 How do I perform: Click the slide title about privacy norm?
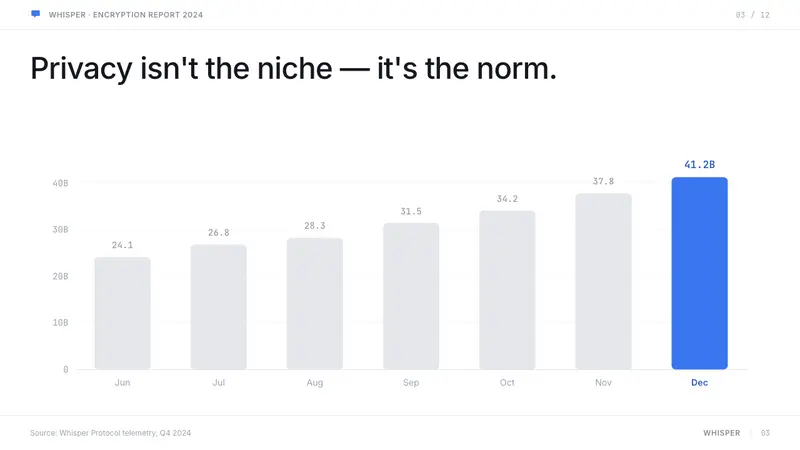pyautogui.click(x=293, y=68)
